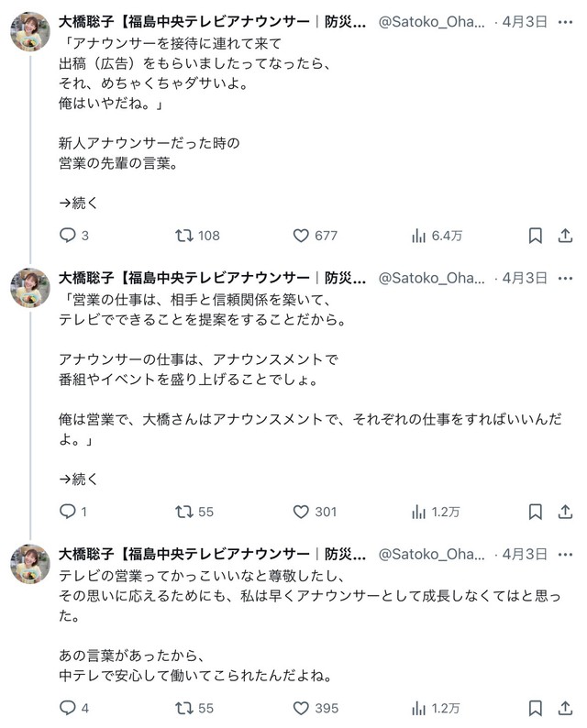
Task: Like the second tweet with 301 likes
Action: (301, 512)
